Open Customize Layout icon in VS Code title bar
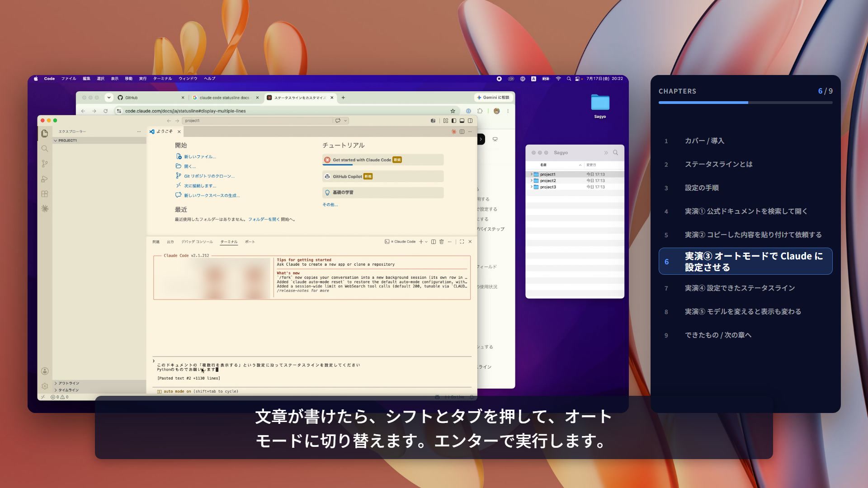The width and height of the screenshot is (868, 488). point(446,121)
